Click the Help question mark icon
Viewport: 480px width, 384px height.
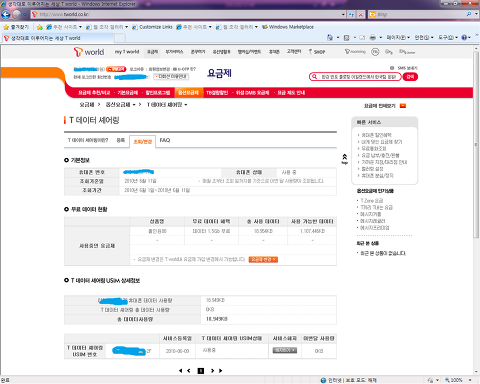coord(464,37)
